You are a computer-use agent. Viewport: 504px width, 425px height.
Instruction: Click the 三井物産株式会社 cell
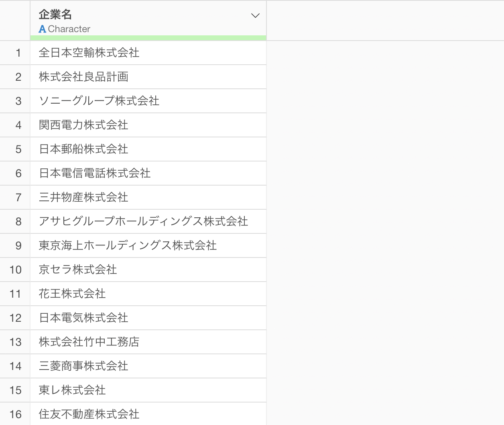point(83,197)
